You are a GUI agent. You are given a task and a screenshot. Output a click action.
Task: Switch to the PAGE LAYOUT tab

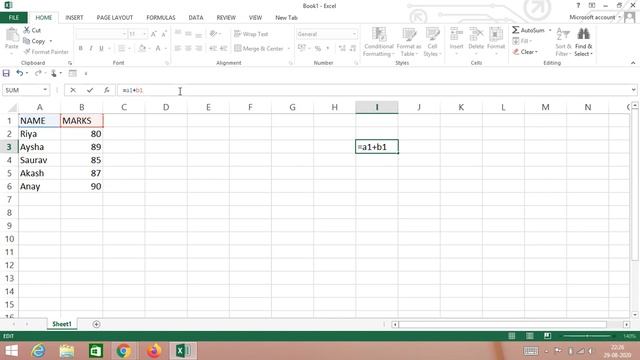click(x=115, y=18)
